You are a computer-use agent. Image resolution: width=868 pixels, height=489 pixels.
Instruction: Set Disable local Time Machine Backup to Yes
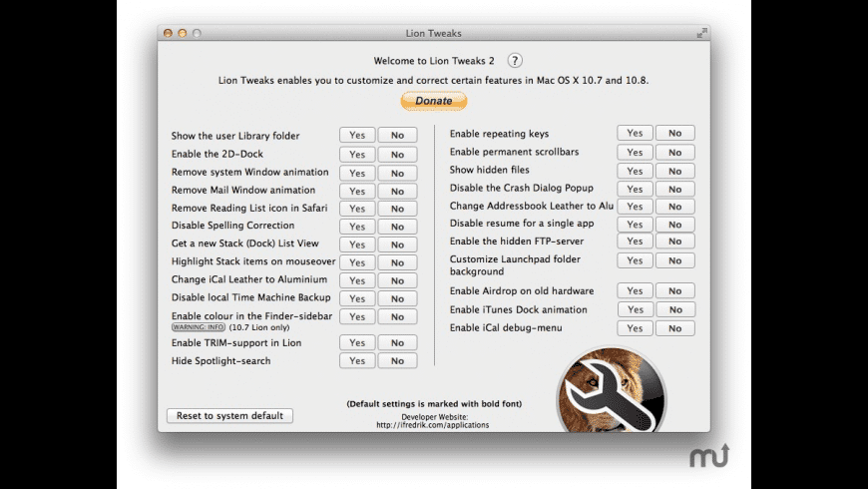click(x=357, y=298)
